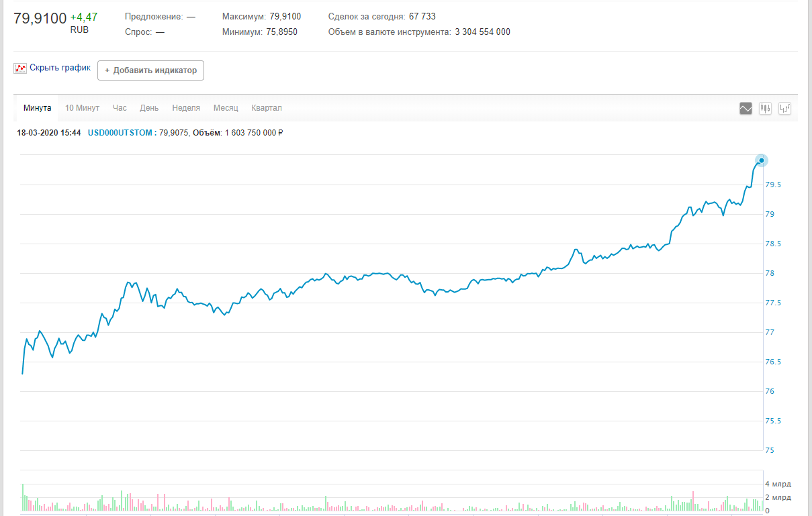Image resolution: width=812 pixels, height=516 pixels.
Task: Switch to bar (OHLC) chart icon
Action: (x=785, y=108)
